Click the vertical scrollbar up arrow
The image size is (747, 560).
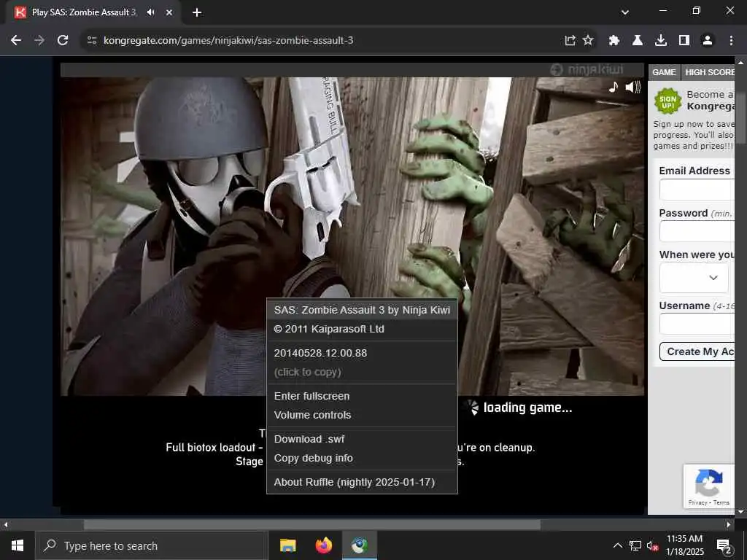point(741,62)
